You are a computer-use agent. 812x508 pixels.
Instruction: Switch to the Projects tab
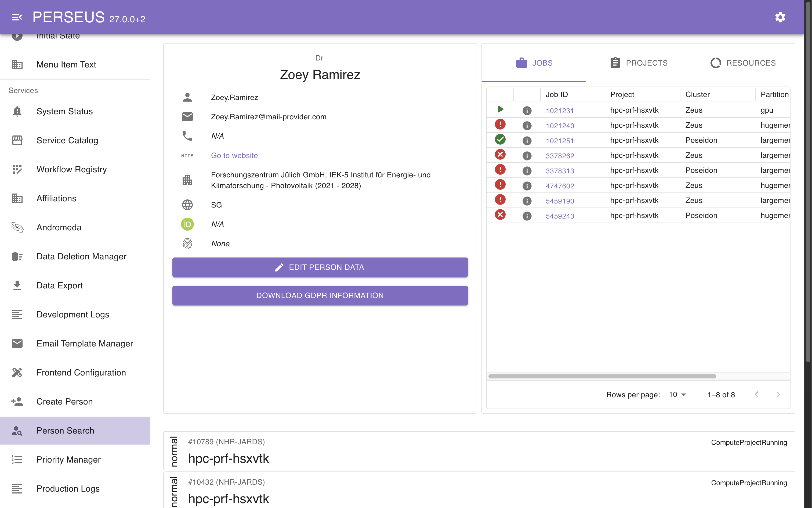[639, 63]
